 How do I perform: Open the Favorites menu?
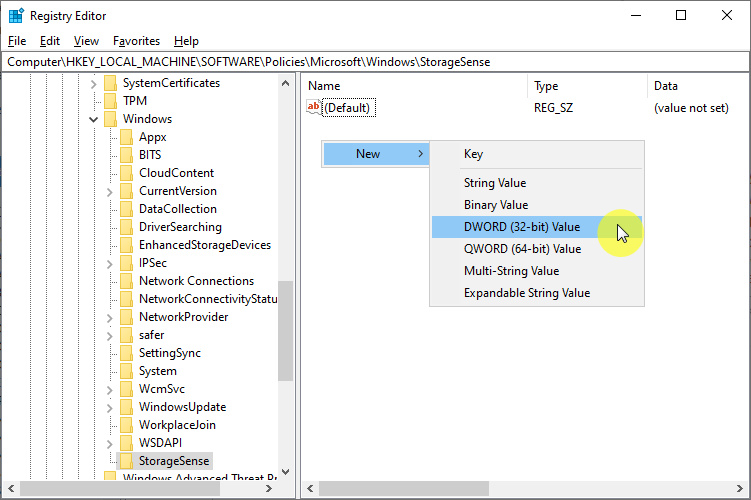[x=136, y=41]
